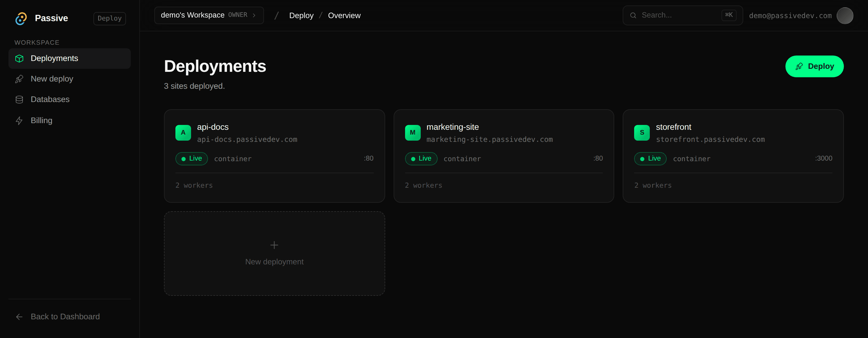
Task: Go to New deploy in sidebar
Action: [69, 79]
